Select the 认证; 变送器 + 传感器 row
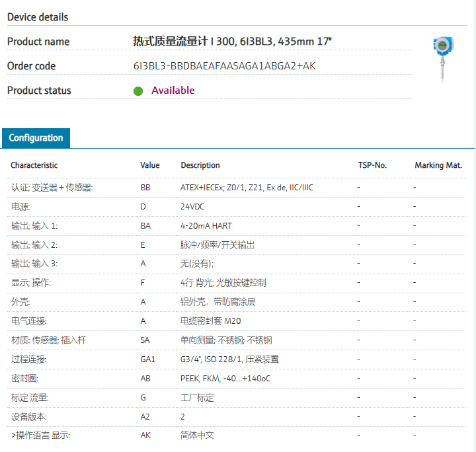The image size is (476, 452). pyautogui.click(x=52, y=188)
